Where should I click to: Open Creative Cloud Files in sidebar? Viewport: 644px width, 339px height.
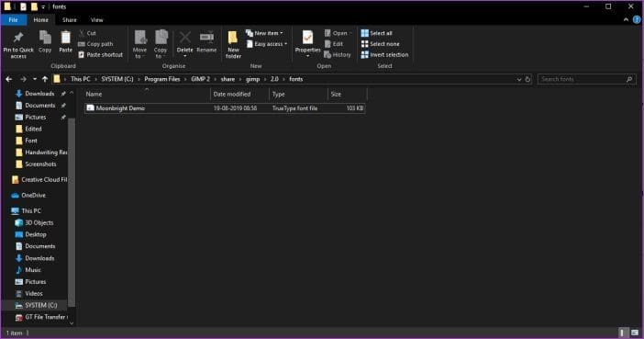coord(43,179)
